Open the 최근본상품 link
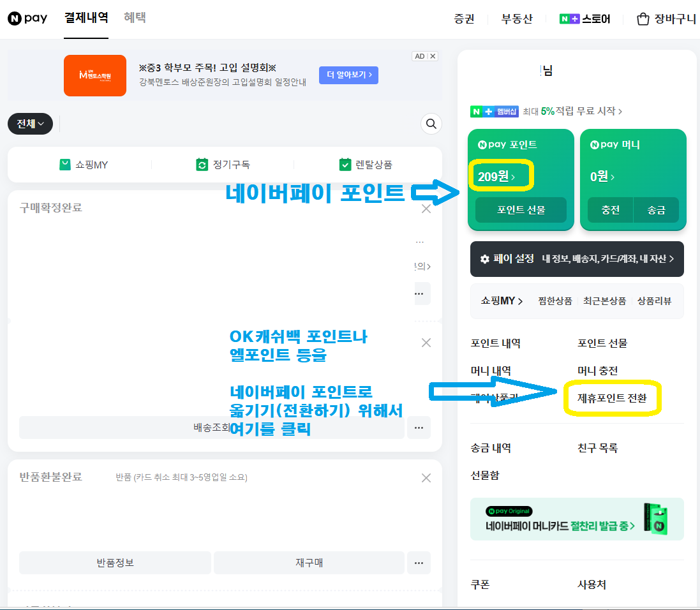700x610 pixels. pos(604,301)
